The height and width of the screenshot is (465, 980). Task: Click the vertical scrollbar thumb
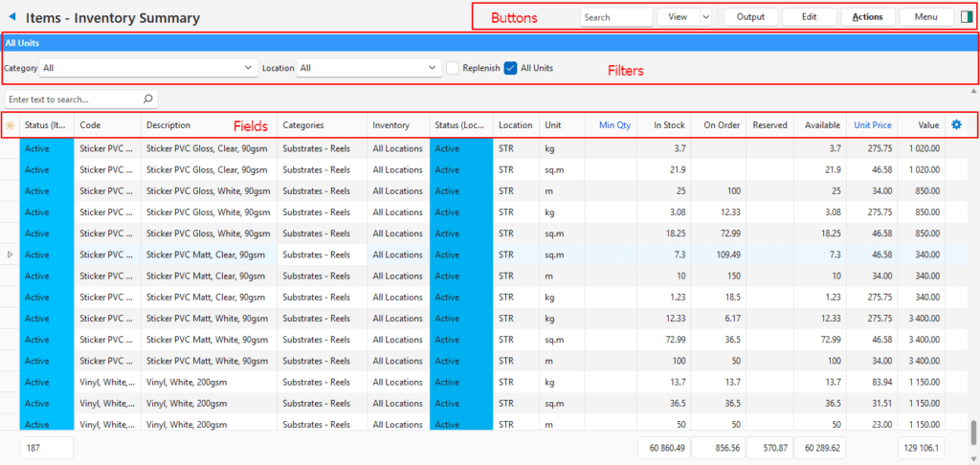coord(973,431)
